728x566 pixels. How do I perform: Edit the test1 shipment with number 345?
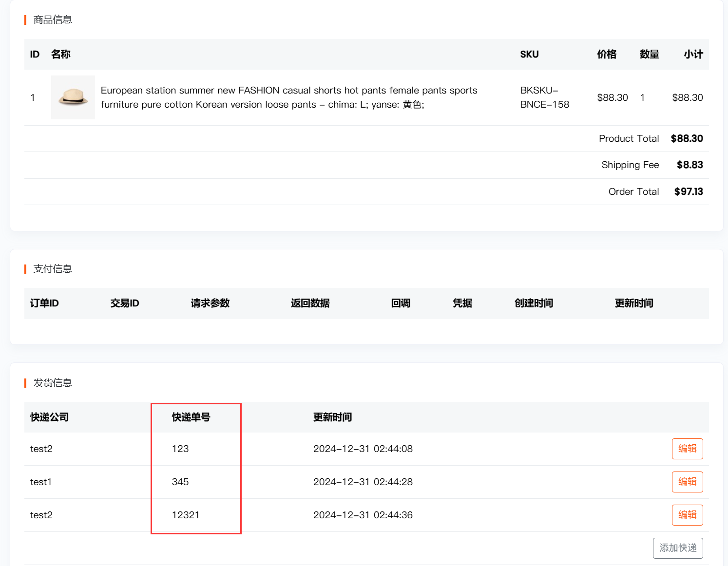pos(687,482)
